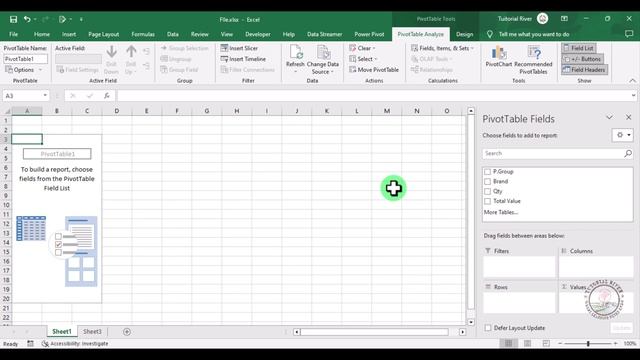Open the Design tab
Image resolution: width=640 pixels, height=360 pixels.
coord(464,34)
